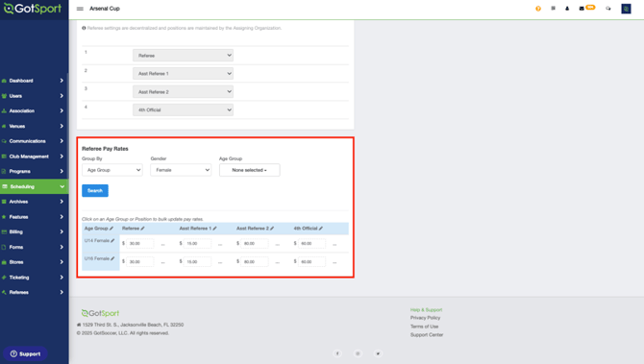This screenshot has width=644, height=364.
Task: Open position 1 Referee dropdown
Action: pos(183,56)
